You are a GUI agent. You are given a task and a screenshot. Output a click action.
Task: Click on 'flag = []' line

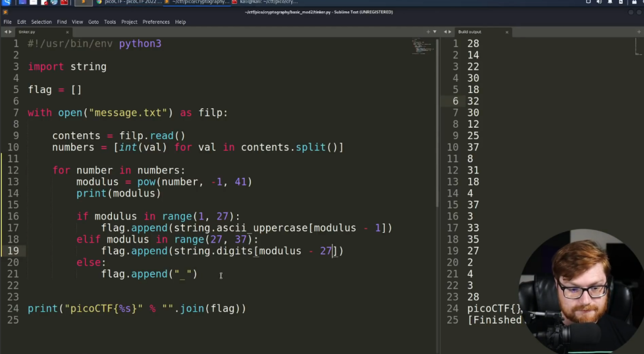55,89
